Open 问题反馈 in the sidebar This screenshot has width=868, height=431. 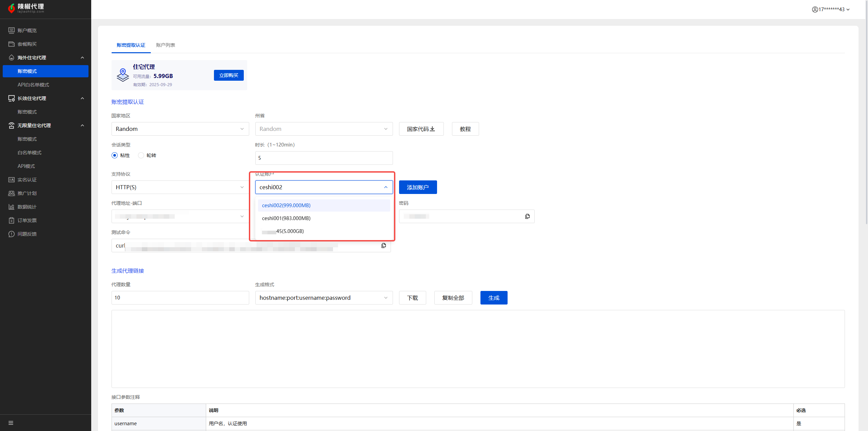click(x=27, y=234)
